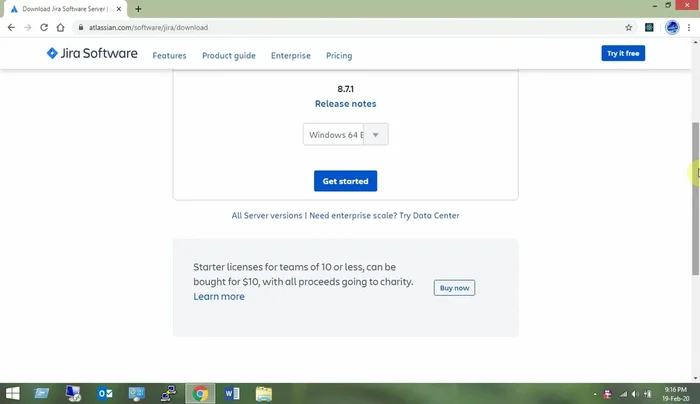Bookmark this page with the star icon
The width and height of the screenshot is (700, 404).
pos(629,28)
